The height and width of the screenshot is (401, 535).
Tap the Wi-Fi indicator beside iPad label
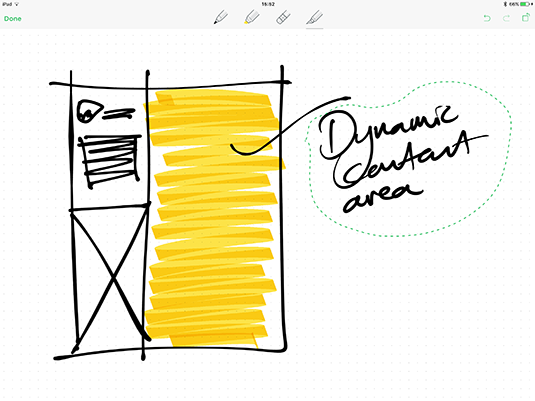tap(17, 4)
